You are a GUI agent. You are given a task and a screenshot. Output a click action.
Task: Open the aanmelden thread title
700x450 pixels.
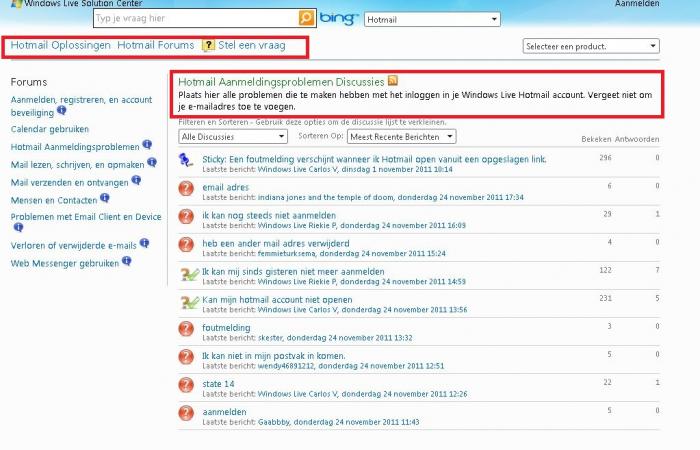(224, 412)
